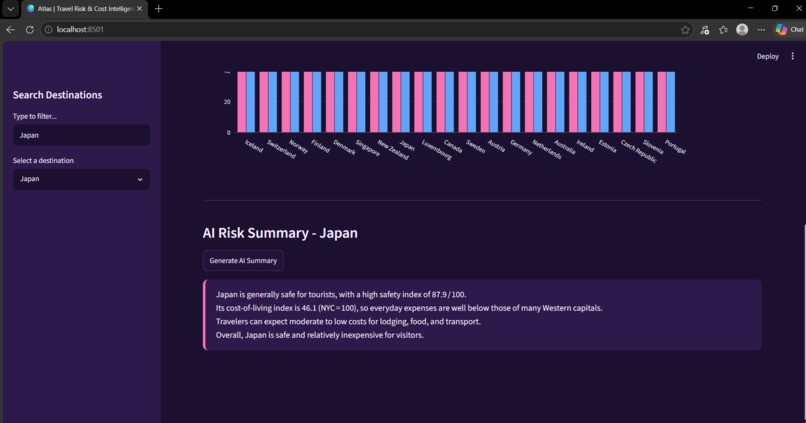Open the browser extensions icon
806x423 pixels.
pyautogui.click(x=704, y=30)
